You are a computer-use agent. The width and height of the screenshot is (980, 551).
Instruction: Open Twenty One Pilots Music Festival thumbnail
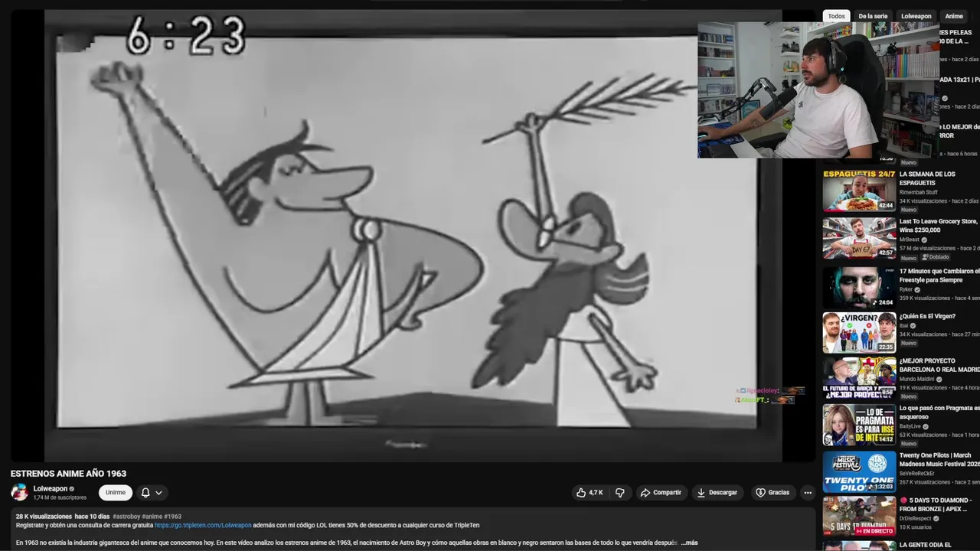click(x=859, y=472)
